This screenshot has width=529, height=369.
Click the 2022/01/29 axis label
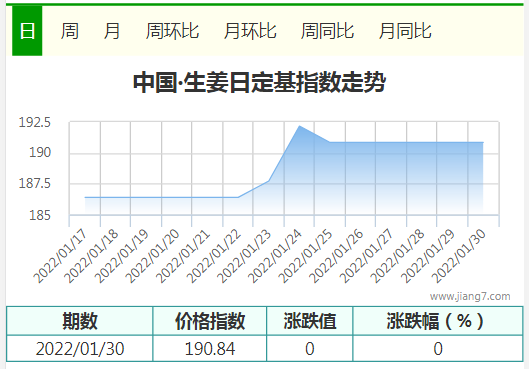tap(428, 256)
